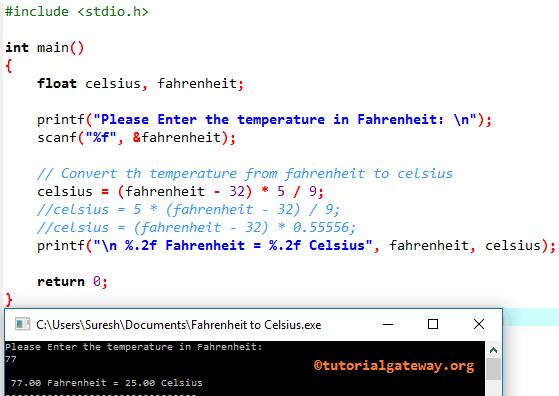Image resolution: width=559 pixels, height=396 pixels.
Task: Click the value 0.55556 in the comment
Action: tap(321, 227)
